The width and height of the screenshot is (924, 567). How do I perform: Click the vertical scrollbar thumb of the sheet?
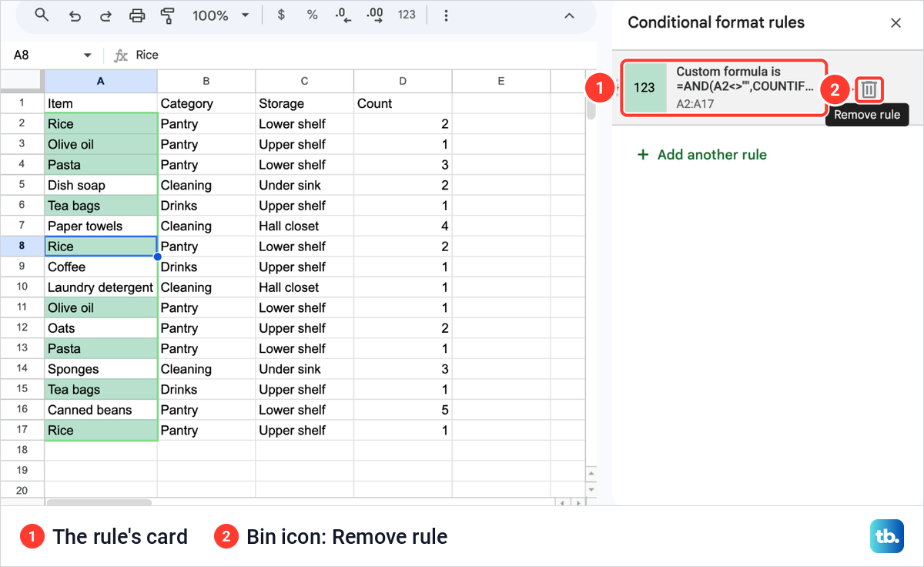click(591, 108)
